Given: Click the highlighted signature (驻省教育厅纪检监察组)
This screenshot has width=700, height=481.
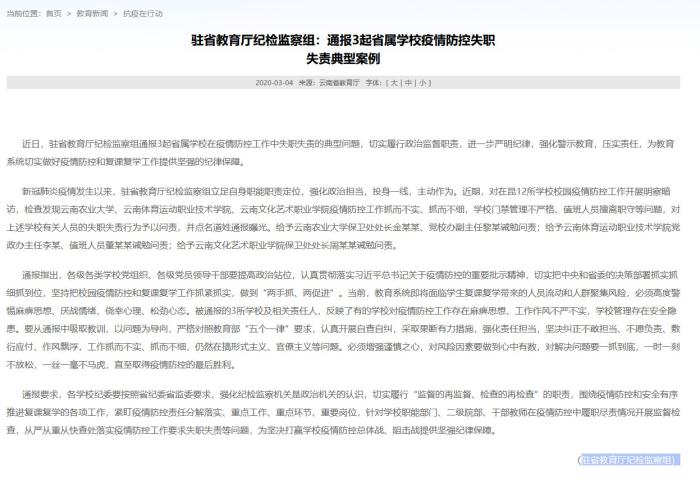Looking at the screenshot, I should pos(628,460).
